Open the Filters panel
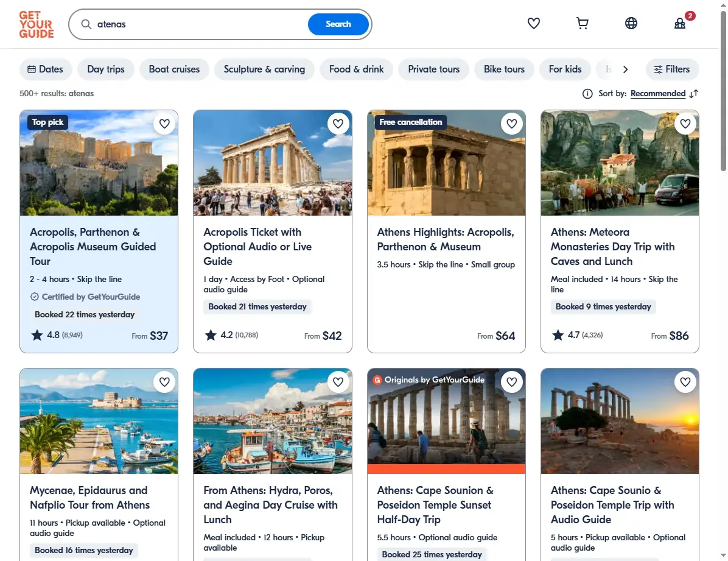This screenshot has width=728, height=561. (672, 69)
